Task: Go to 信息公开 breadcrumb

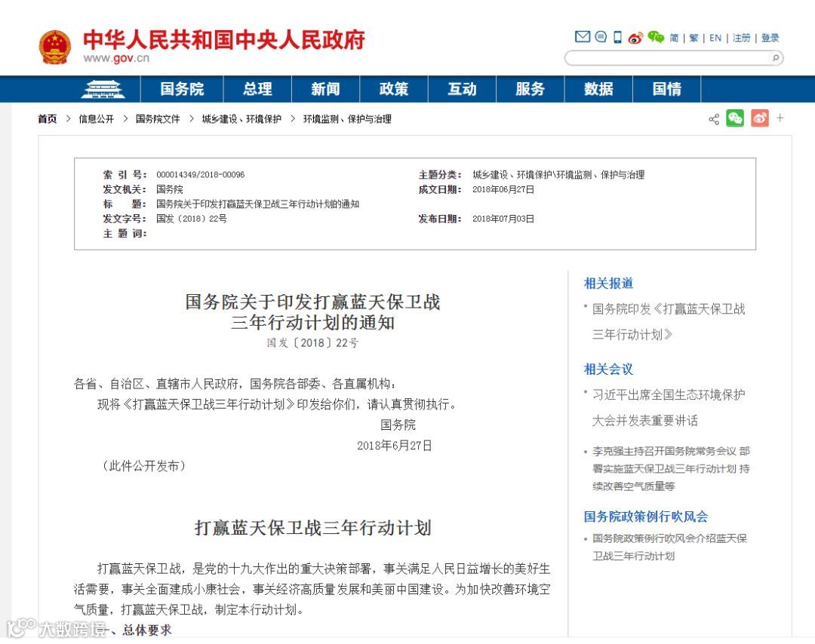Action: [96, 119]
